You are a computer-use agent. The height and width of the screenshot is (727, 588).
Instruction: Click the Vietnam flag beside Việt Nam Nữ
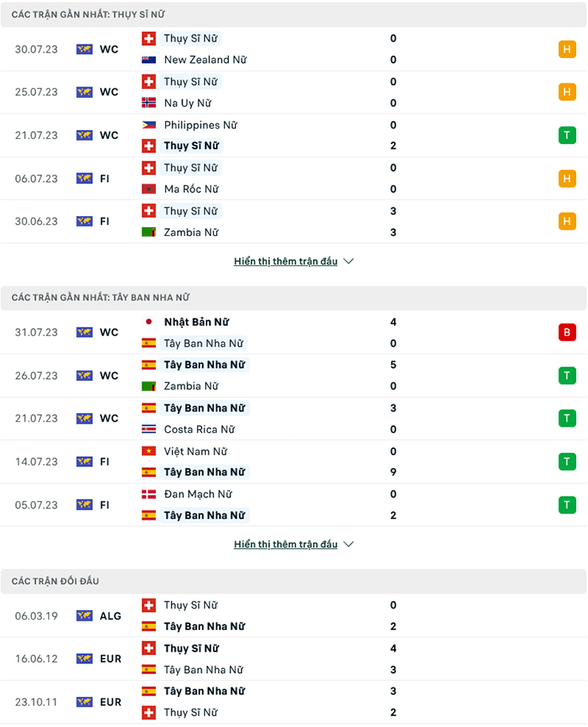[x=149, y=451]
